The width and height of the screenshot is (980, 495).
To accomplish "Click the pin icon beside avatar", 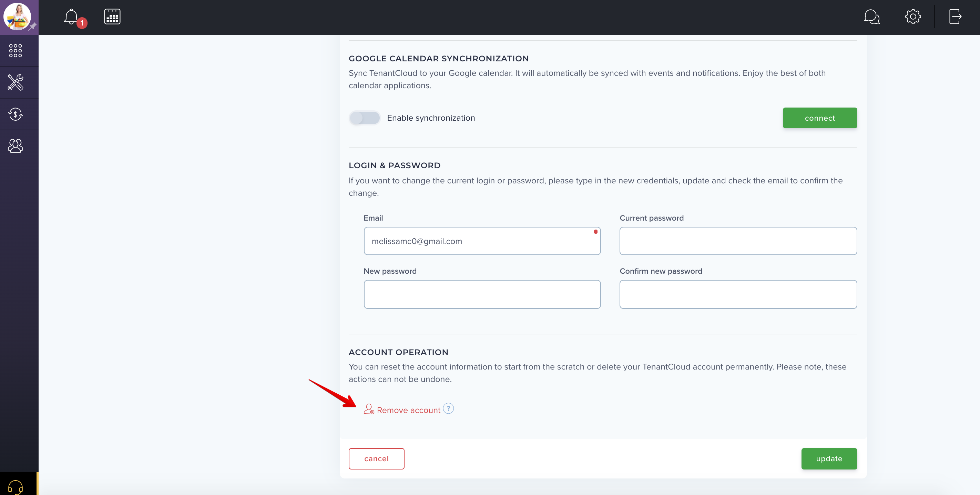I will click(x=33, y=27).
